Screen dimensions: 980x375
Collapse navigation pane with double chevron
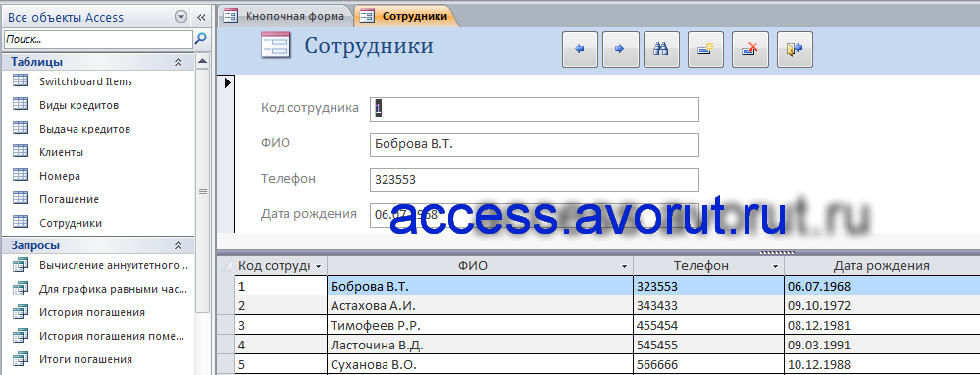pos(201,17)
